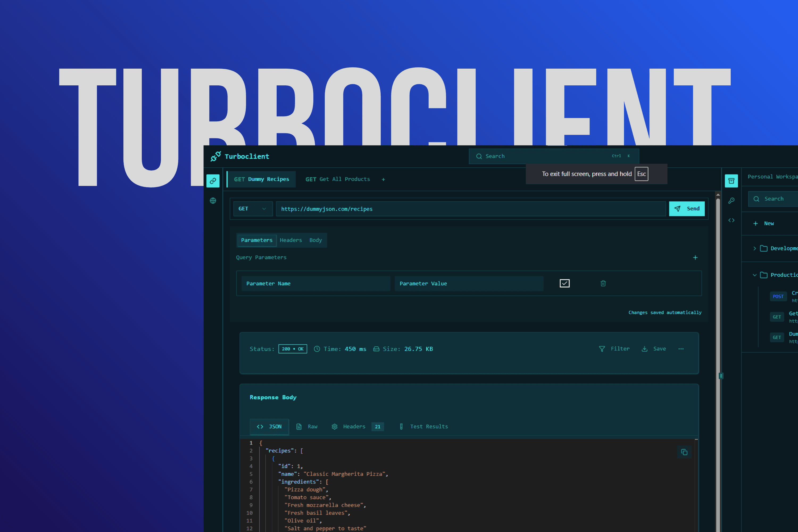This screenshot has width=798, height=532.
Task: Delete the query parameter row with trash icon
Action: [603, 283]
